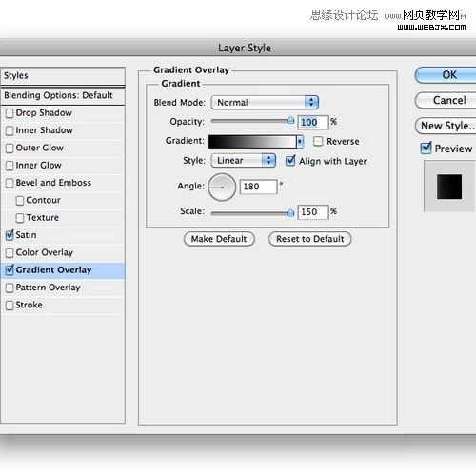Enable the Pattern Overlay checkbox

(10, 288)
